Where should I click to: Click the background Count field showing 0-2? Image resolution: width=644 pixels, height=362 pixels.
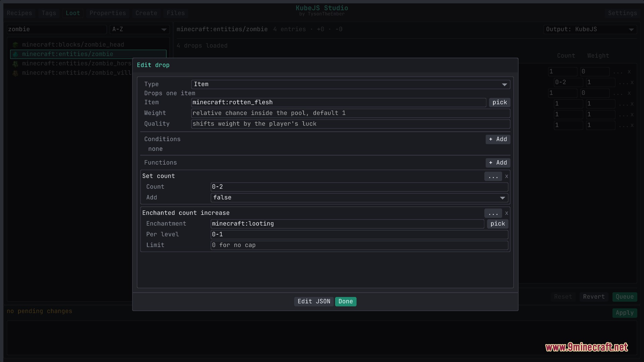[x=568, y=82]
